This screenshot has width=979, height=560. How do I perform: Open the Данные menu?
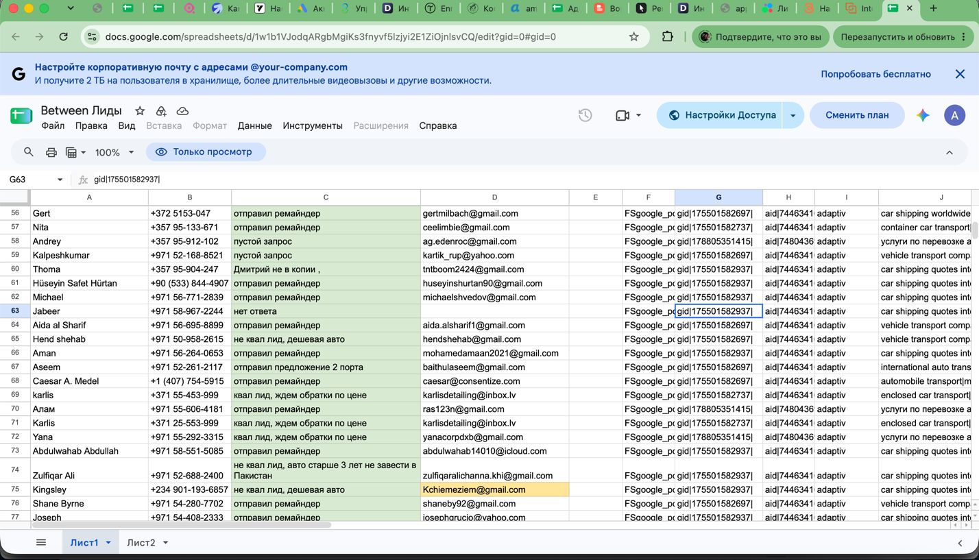pos(255,126)
